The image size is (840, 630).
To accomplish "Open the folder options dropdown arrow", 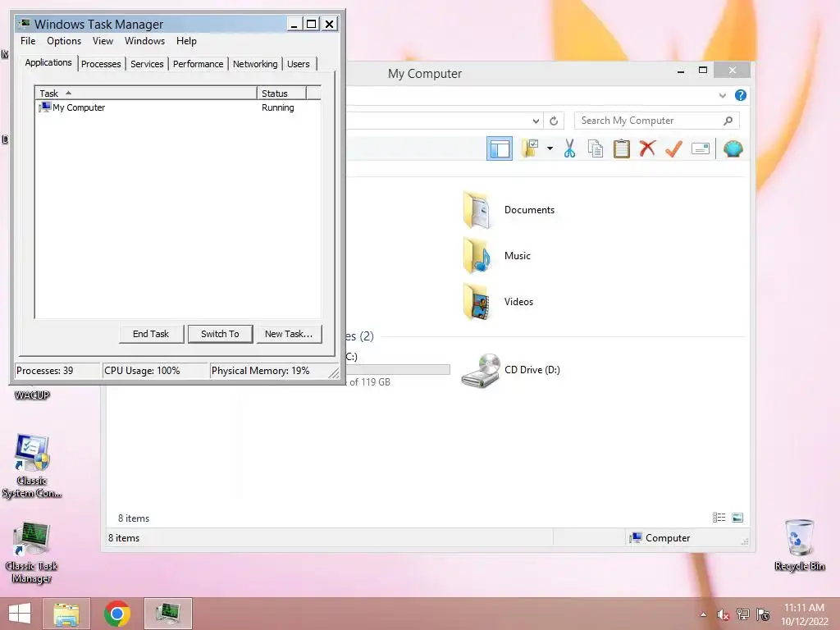I will click(550, 149).
